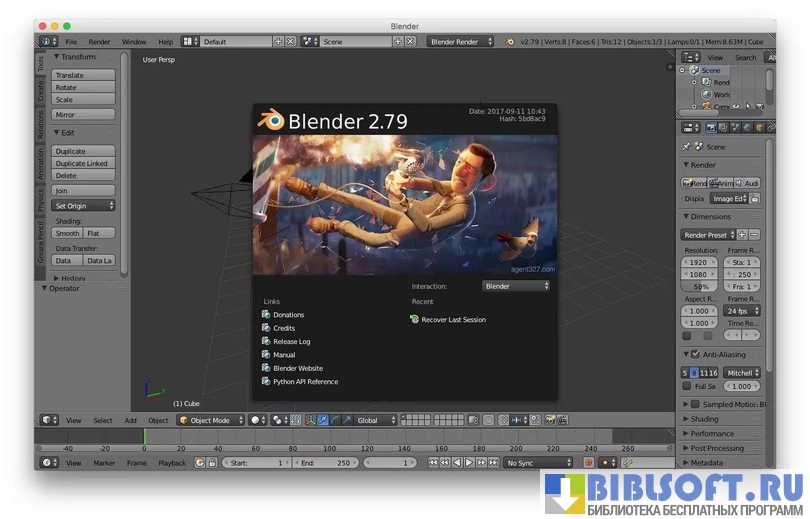Open the Release Log link
Image resolution: width=810 pixels, height=519 pixels.
(291, 341)
